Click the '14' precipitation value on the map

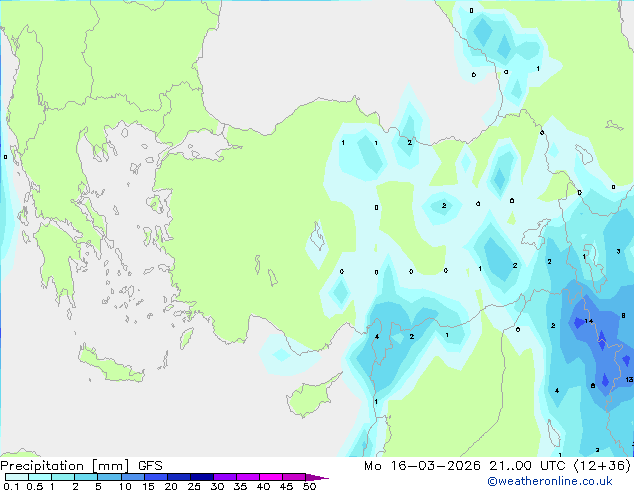[589, 321]
